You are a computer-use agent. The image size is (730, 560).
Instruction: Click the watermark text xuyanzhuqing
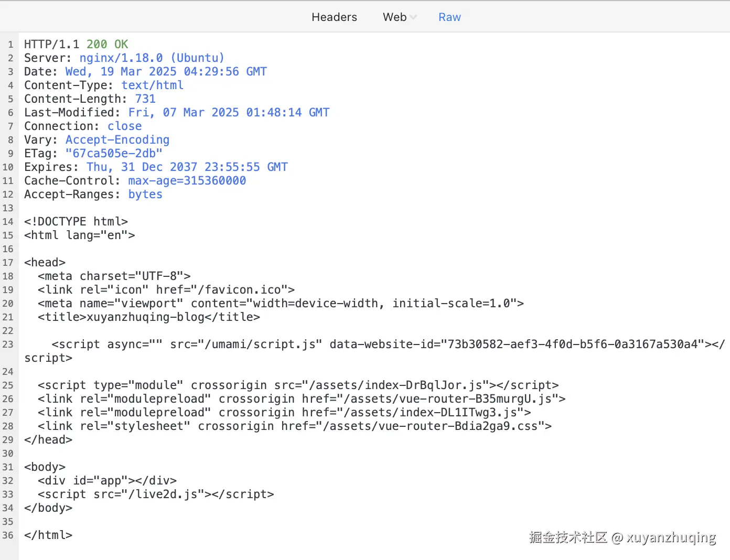pyautogui.click(x=671, y=537)
